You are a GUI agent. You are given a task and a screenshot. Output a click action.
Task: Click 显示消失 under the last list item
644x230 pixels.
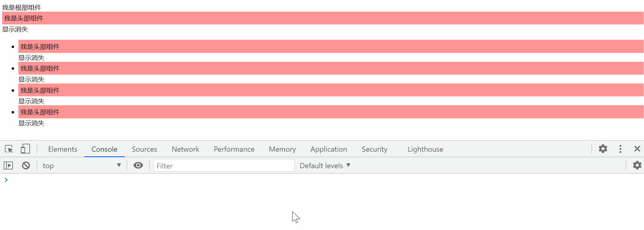coord(31,123)
